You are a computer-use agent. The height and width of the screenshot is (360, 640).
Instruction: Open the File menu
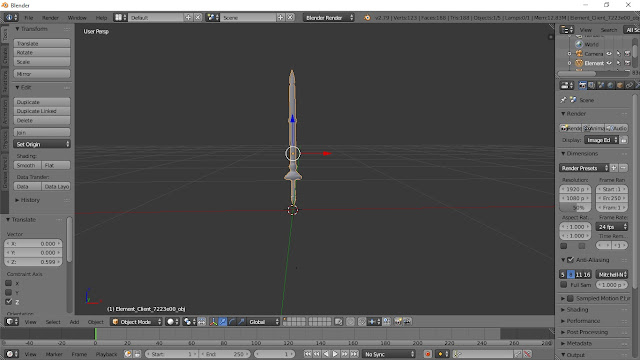point(29,18)
